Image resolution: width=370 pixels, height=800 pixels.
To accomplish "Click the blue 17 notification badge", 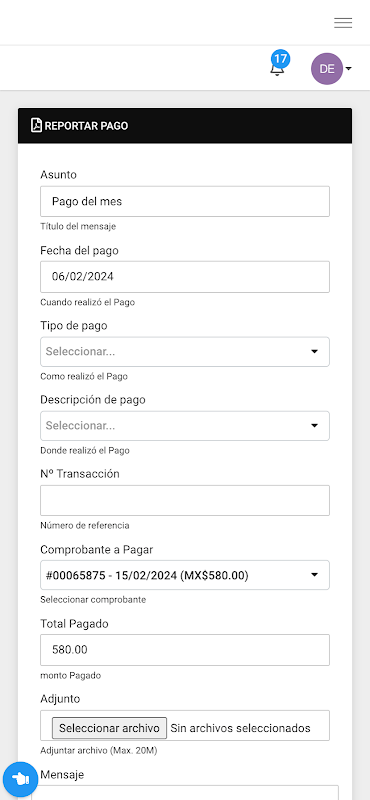I will (x=281, y=58).
